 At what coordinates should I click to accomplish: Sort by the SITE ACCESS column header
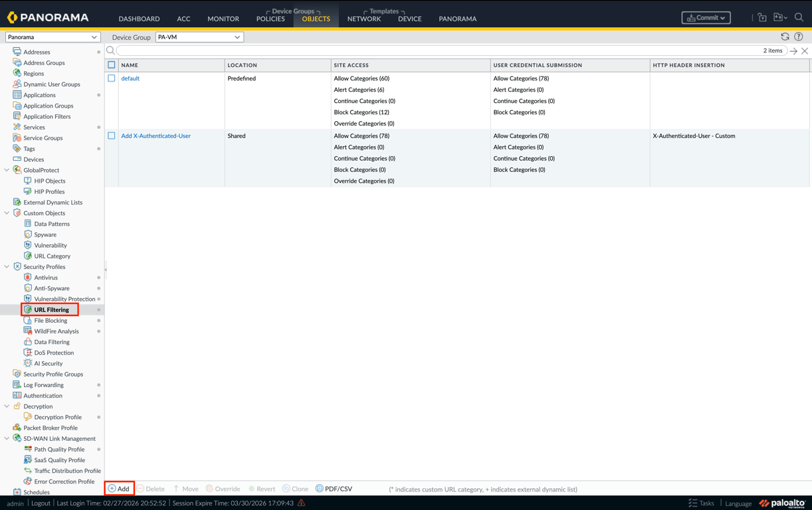(x=411, y=65)
